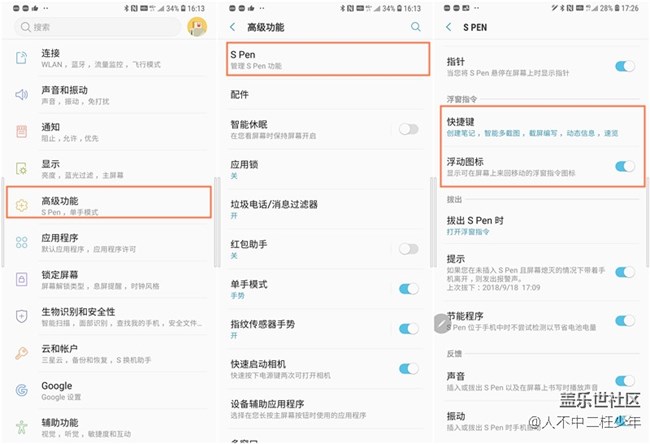
Task: Open S Pen 管理 S Pen 功能 entry
Action: pyautogui.click(x=328, y=59)
